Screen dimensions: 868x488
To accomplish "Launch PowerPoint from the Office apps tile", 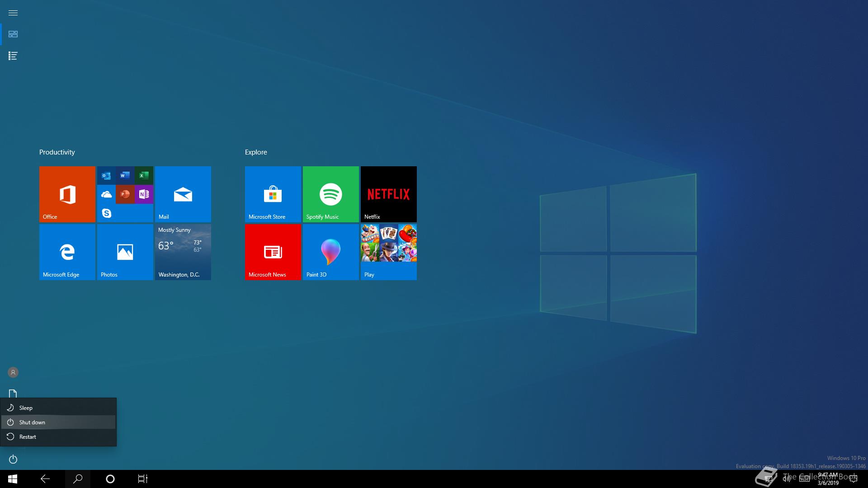I will click(x=125, y=194).
